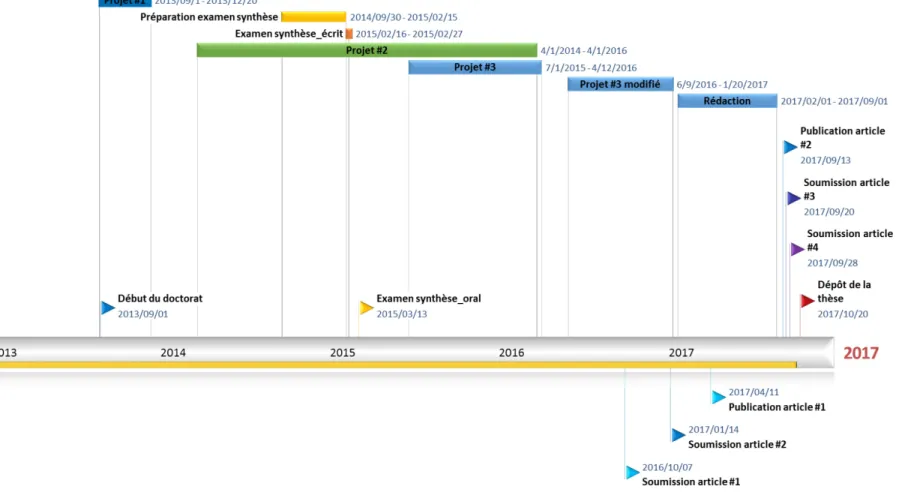Select the 2015 year label on timeline
The image size is (902, 495).
point(342,352)
